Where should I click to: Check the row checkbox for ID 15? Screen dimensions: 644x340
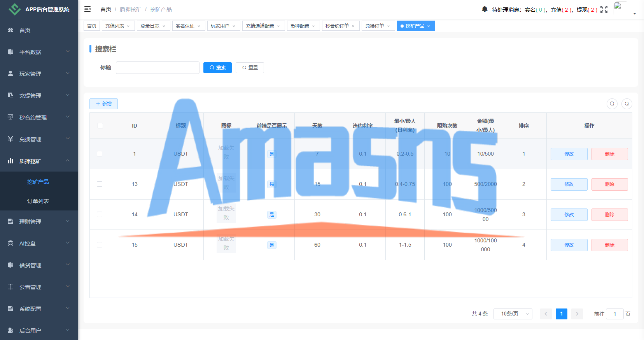[x=100, y=245]
